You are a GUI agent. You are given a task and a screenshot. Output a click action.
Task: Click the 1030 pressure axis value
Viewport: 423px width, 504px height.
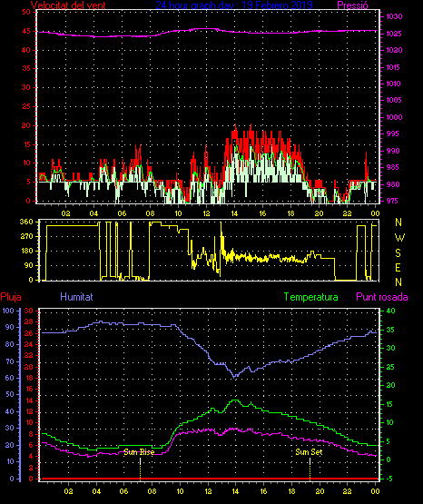click(x=394, y=16)
